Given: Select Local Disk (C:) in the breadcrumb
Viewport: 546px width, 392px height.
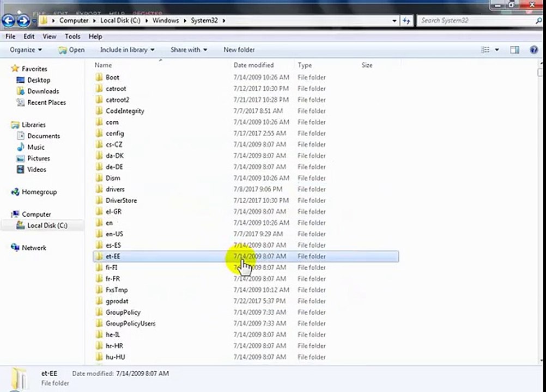Looking at the screenshot, I should pos(120,21).
